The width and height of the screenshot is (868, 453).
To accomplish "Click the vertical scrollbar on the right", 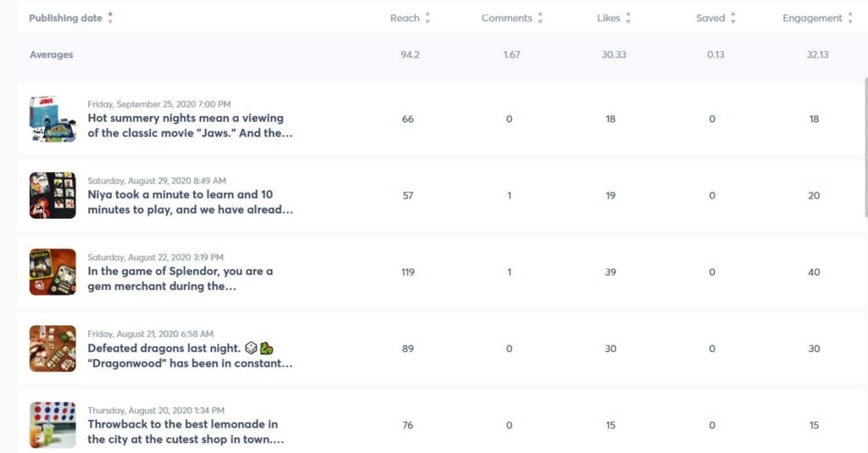I will click(865, 144).
